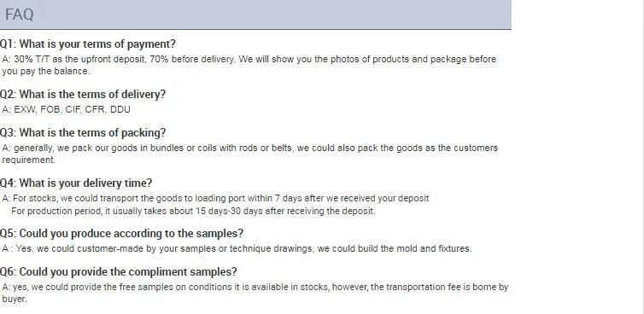This screenshot has width=644, height=314.
Task: Select the Q1 terms of payment question
Action: [88, 44]
